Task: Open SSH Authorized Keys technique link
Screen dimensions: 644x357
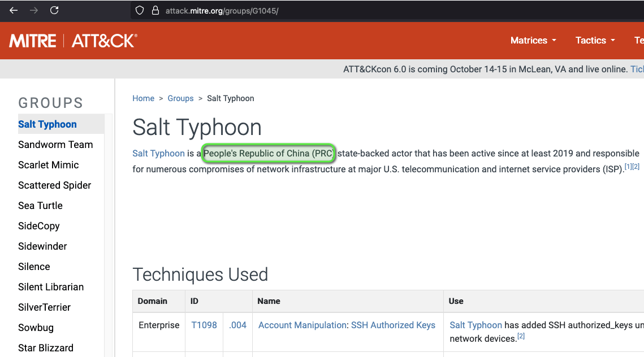Action: click(393, 325)
